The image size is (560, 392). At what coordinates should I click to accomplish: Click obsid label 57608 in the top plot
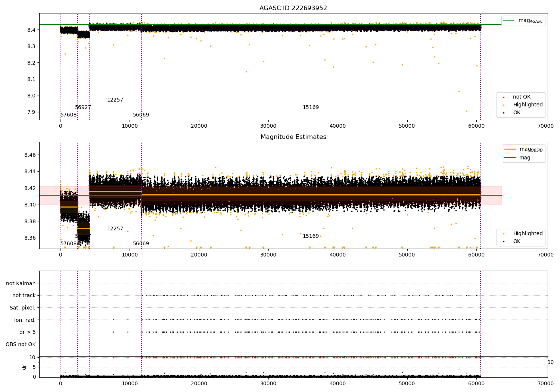pos(69,115)
